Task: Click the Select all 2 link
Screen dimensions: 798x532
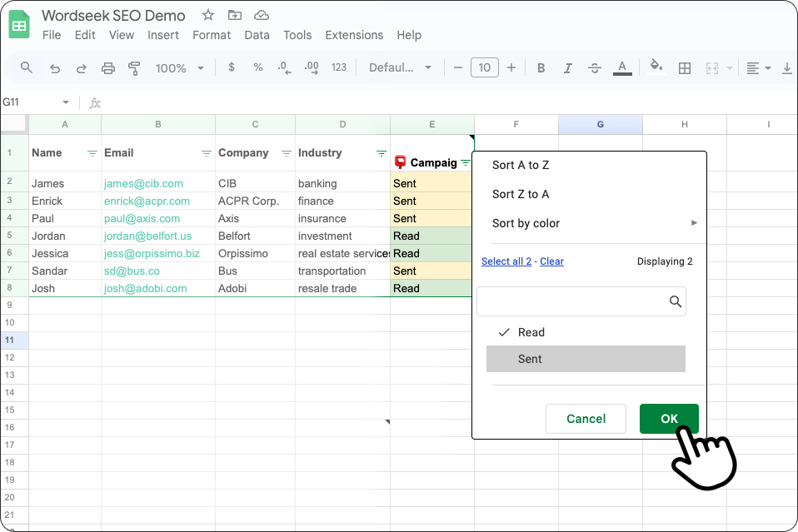Action: tap(506, 261)
